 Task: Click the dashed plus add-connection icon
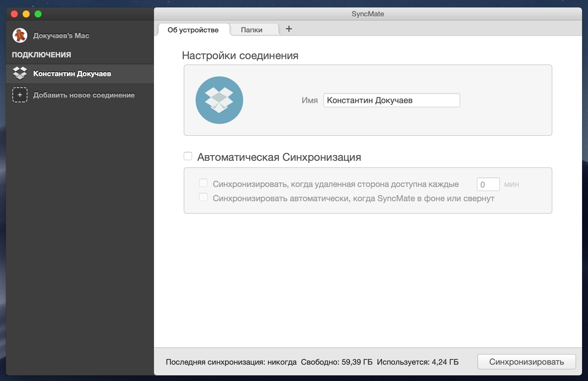point(20,95)
